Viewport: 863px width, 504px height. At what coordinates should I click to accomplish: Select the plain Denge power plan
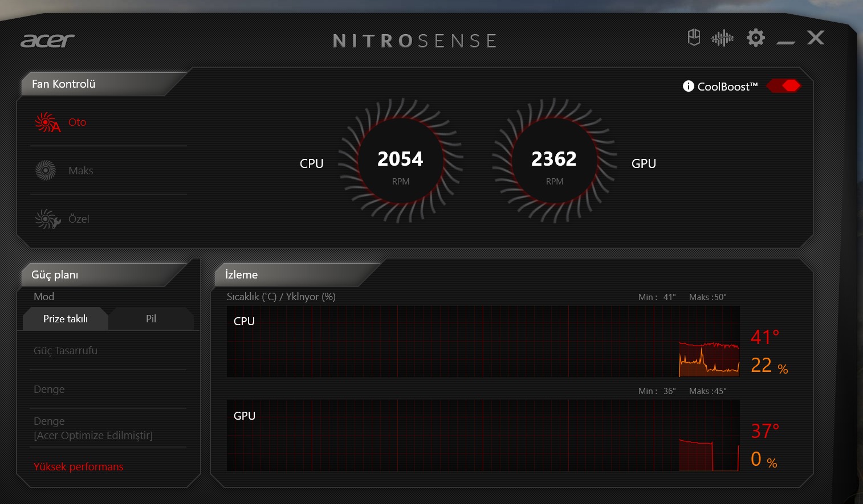pyautogui.click(x=49, y=389)
